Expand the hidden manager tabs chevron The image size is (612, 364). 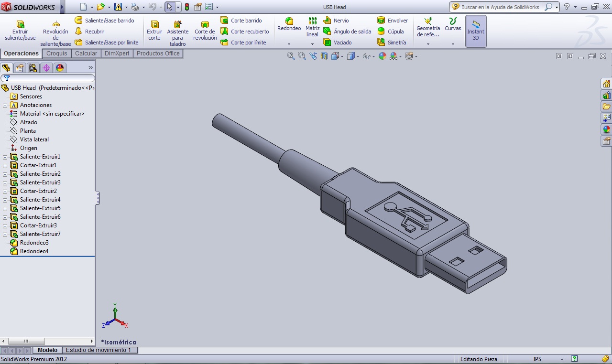tap(90, 68)
